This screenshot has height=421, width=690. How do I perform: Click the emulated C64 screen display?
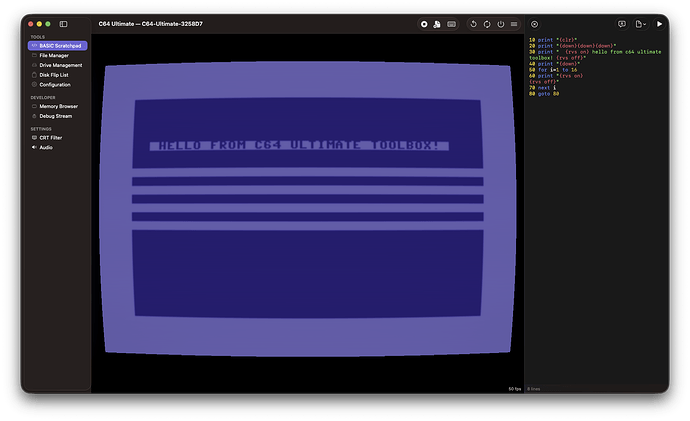[308, 209]
